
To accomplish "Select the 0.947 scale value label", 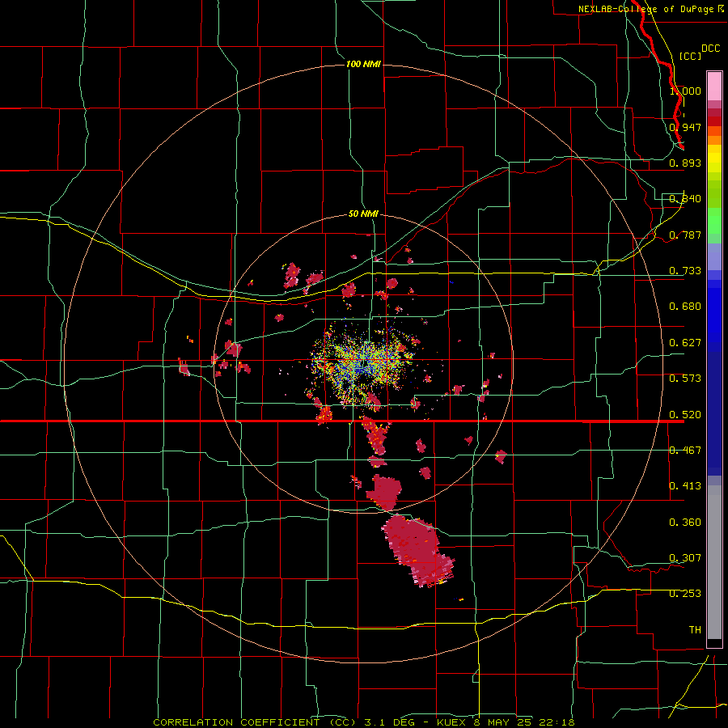I will 685,127.
